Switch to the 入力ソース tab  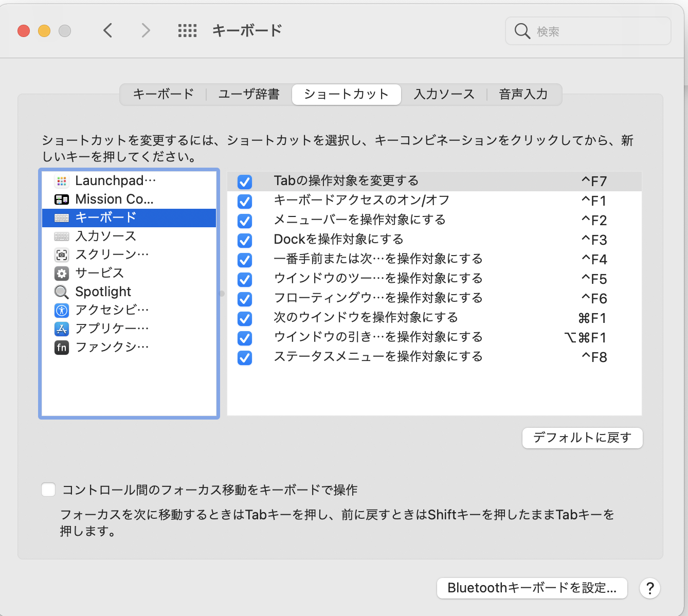tap(444, 95)
